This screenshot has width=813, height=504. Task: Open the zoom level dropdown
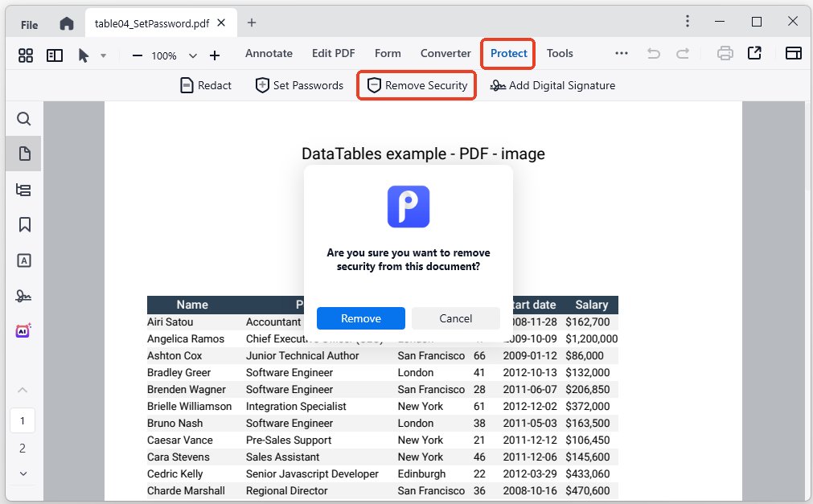pos(192,57)
